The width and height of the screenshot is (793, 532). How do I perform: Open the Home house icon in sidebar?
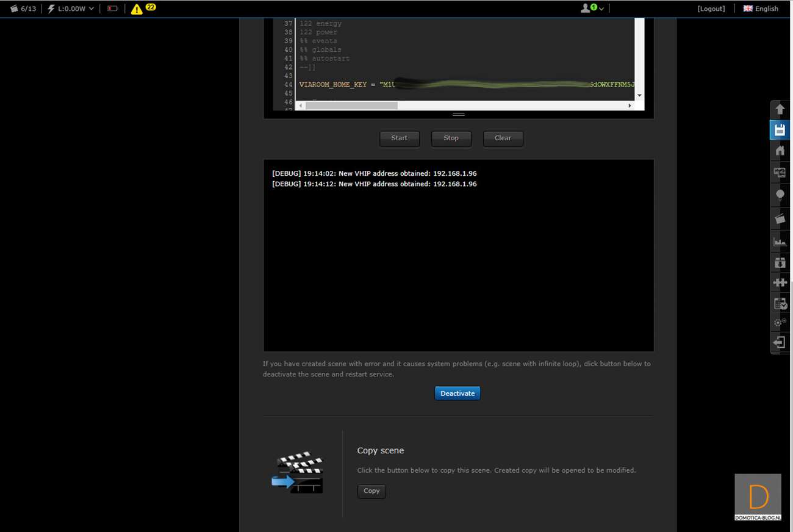click(x=780, y=151)
